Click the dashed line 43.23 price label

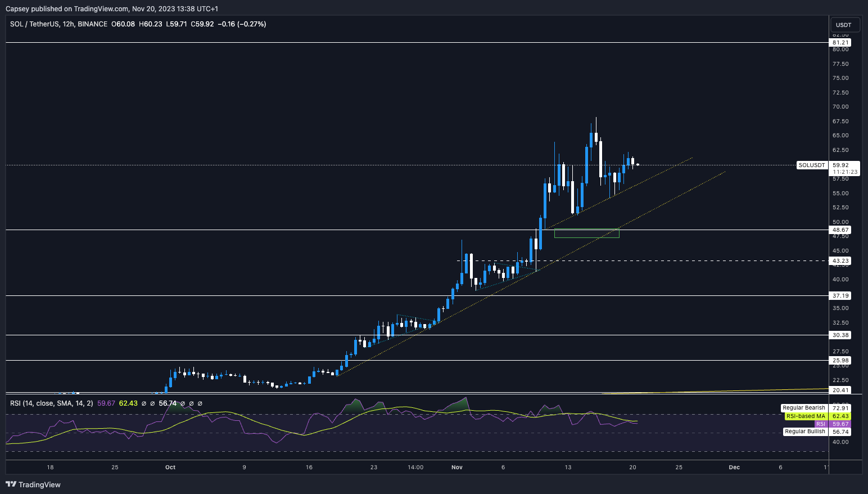(840, 261)
